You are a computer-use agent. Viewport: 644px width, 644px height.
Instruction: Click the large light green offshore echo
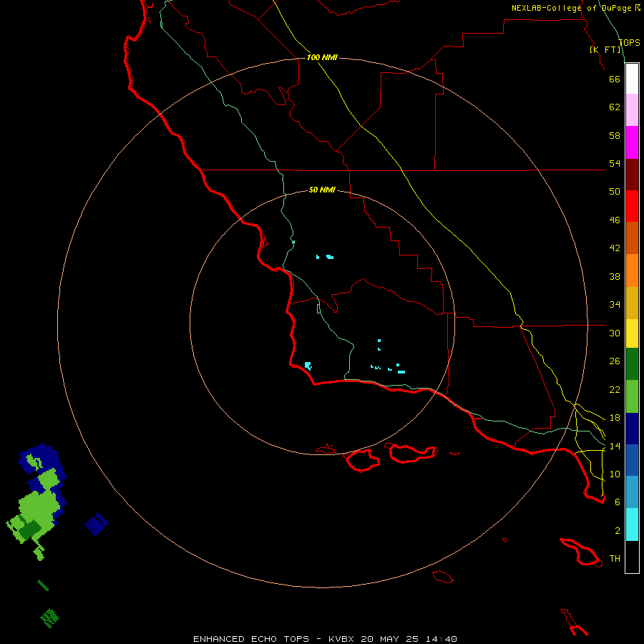pos(38,509)
